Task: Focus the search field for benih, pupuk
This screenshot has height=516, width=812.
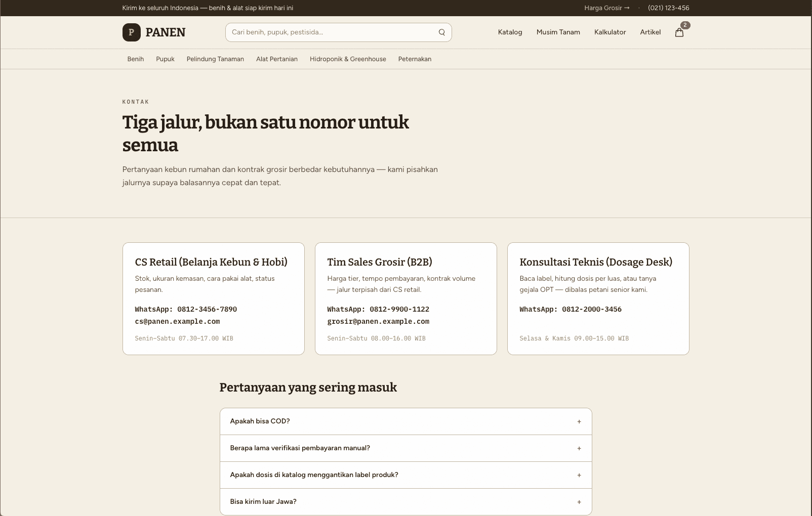Action: pyautogui.click(x=338, y=32)
